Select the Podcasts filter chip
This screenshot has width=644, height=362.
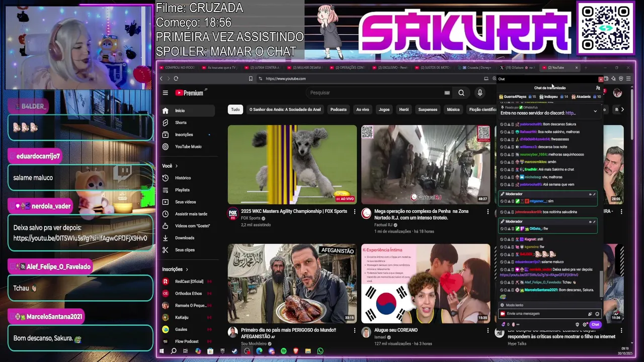tap(338, 110)
